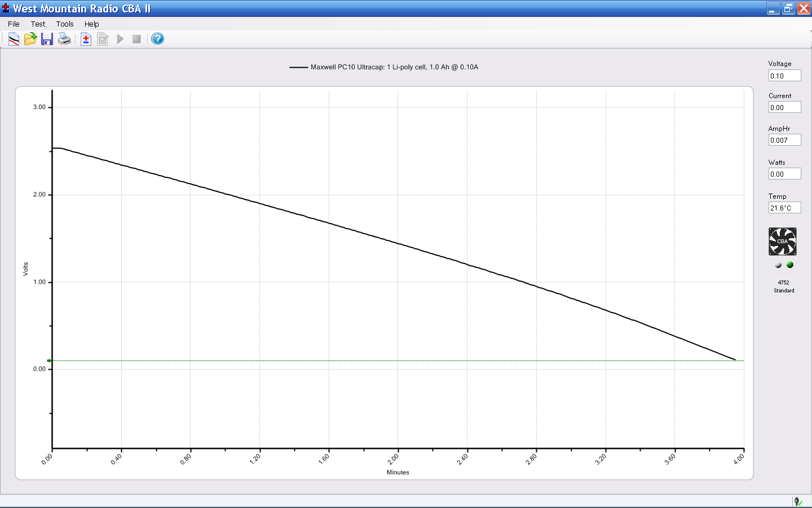Open the File menu

click(14, 24)
